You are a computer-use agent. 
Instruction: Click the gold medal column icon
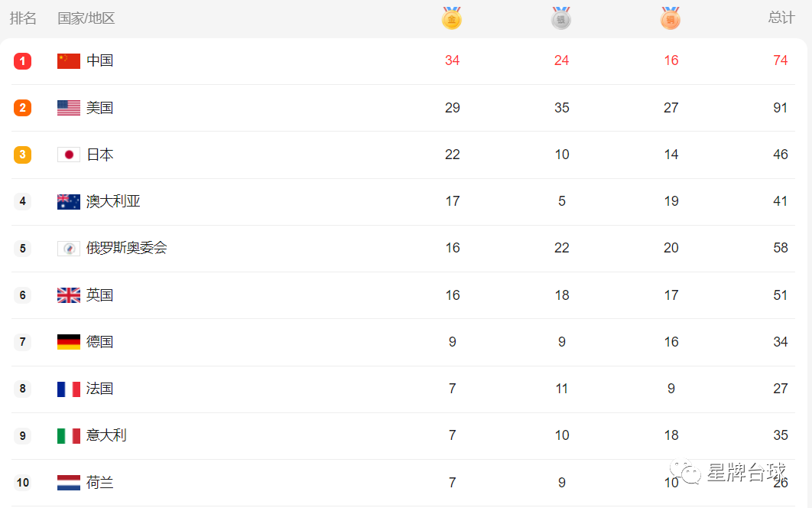(452, 18)
